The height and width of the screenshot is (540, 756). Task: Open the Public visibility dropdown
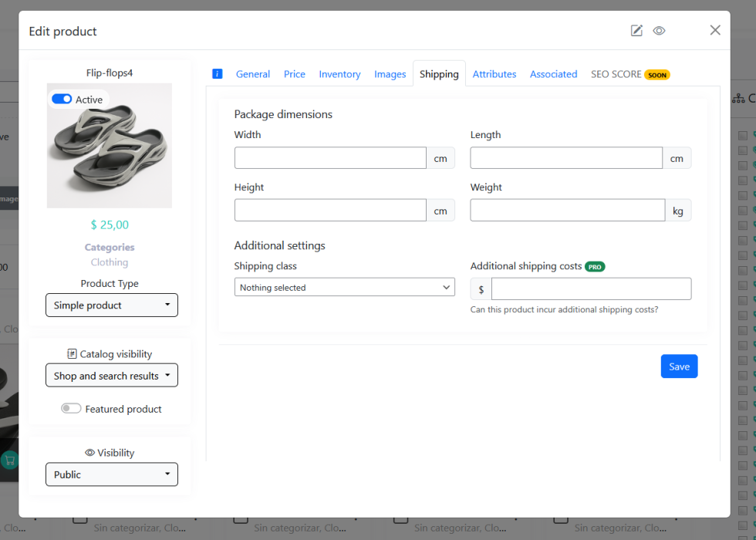point(112,474)
